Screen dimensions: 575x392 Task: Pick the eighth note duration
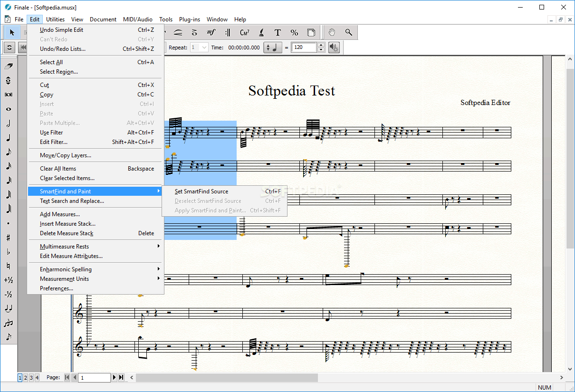coord(8,152)
